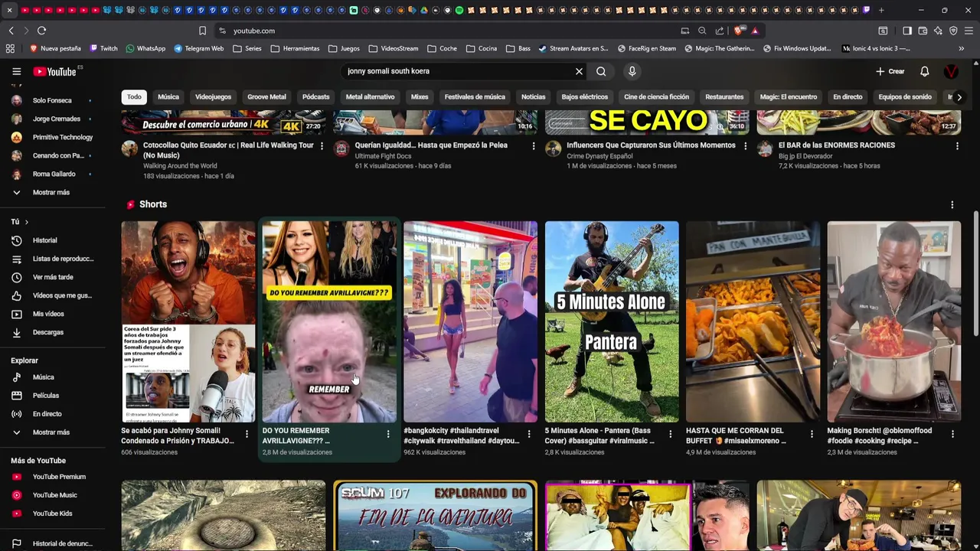The width and height of the screenshot is (980, 551).
Task: Click the YouTube logo
Action: pyautogui.click(x=54, y=71)
